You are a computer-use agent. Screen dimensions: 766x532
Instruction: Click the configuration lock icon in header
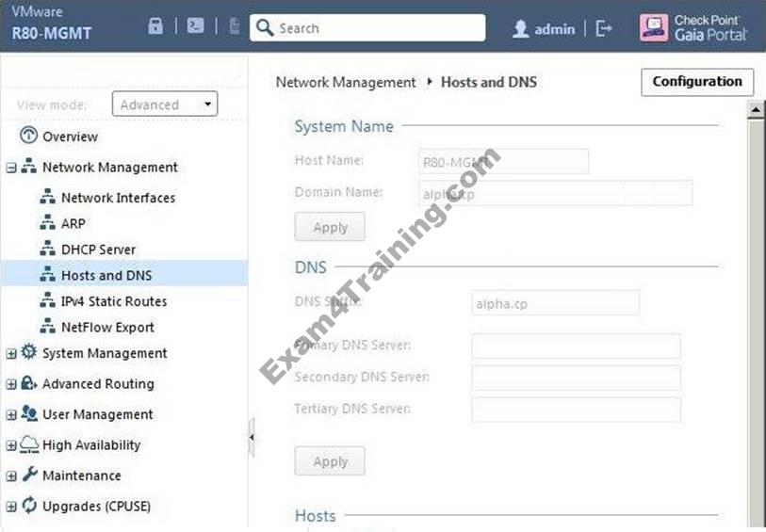click(x=155, y=26)
